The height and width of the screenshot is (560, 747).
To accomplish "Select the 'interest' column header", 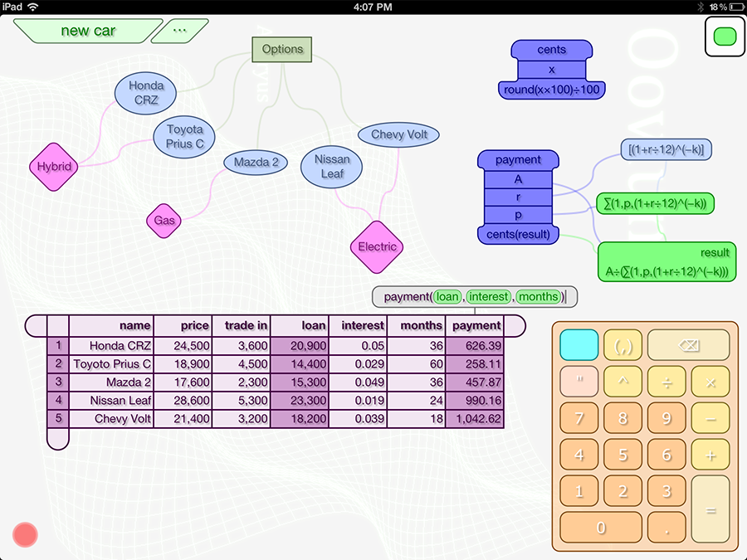I will click(359, 326).
